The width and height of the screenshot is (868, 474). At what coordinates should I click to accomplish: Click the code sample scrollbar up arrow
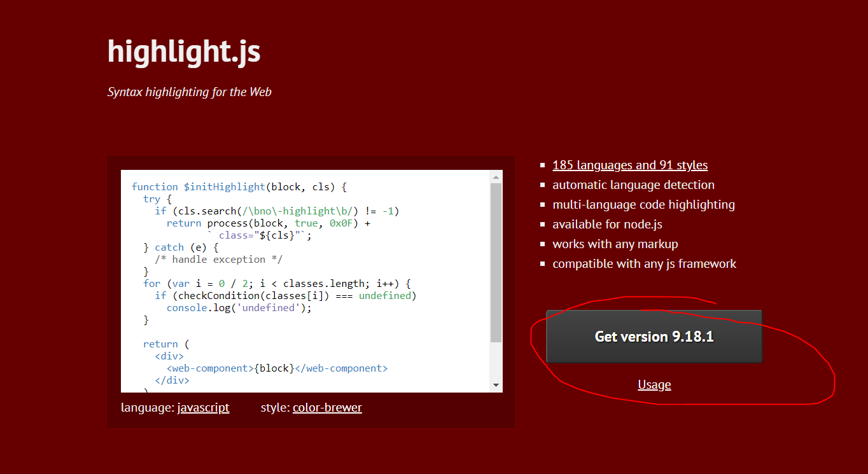coord(496,176)
